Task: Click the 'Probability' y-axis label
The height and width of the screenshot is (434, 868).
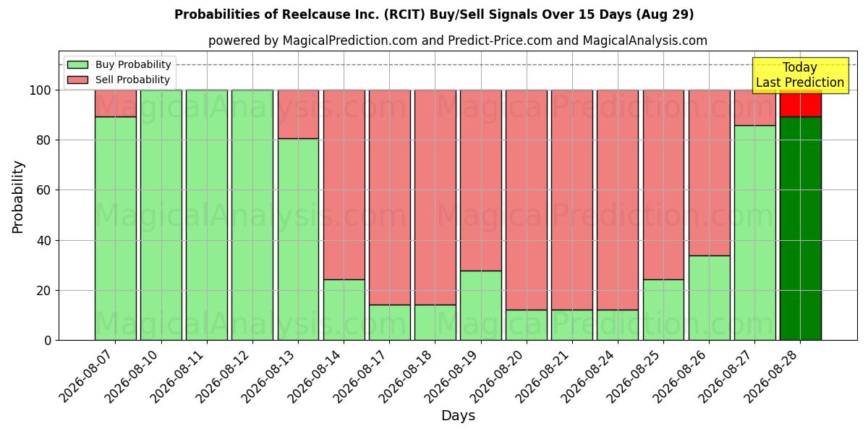Action: click(18, 197)
